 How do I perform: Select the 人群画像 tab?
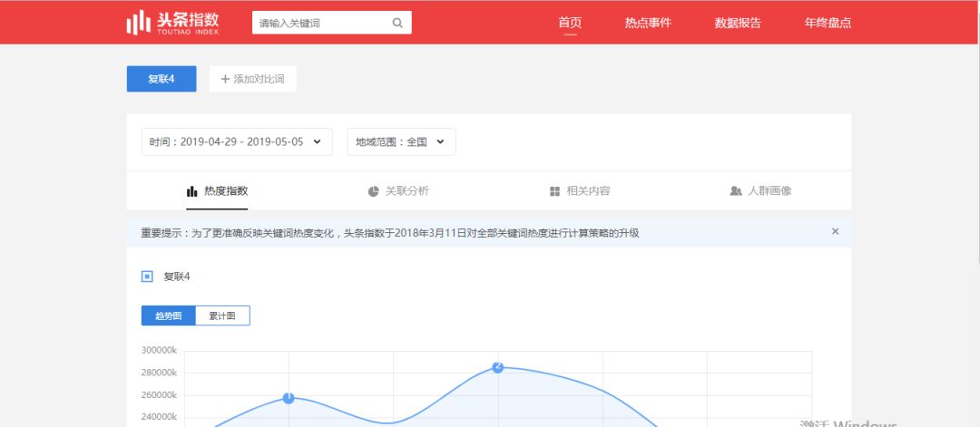(760, 191)
